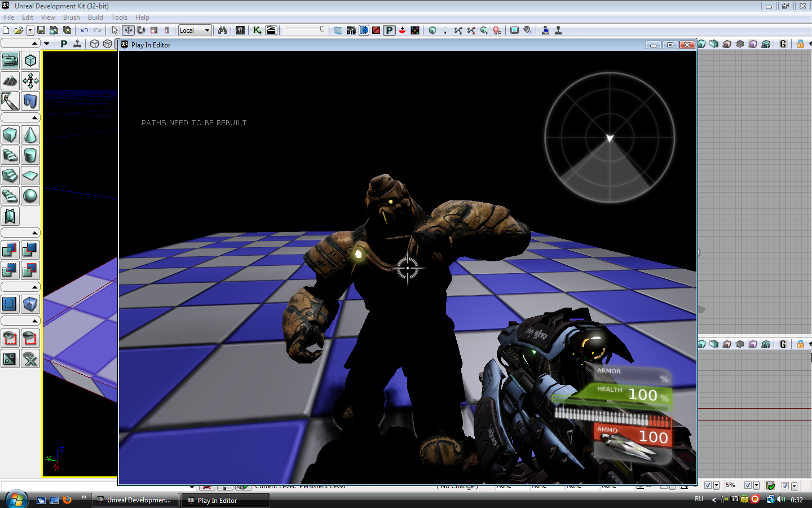Click the main toolbar slider handle
Screen dimensions: 812x508
pyautogui.click(x=322, y=29)
